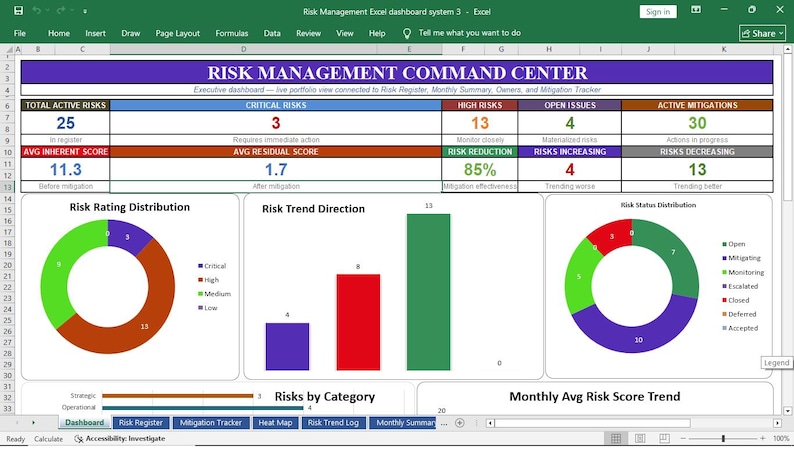Select the Page Break Preview icon in status bar

pyautogui.click(x=664, y=439)
